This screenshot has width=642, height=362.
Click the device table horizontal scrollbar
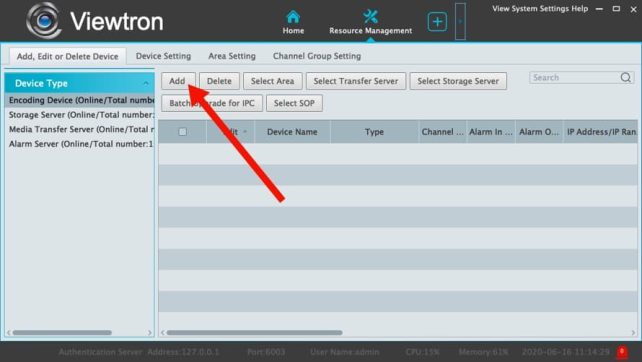pos(254,333)
